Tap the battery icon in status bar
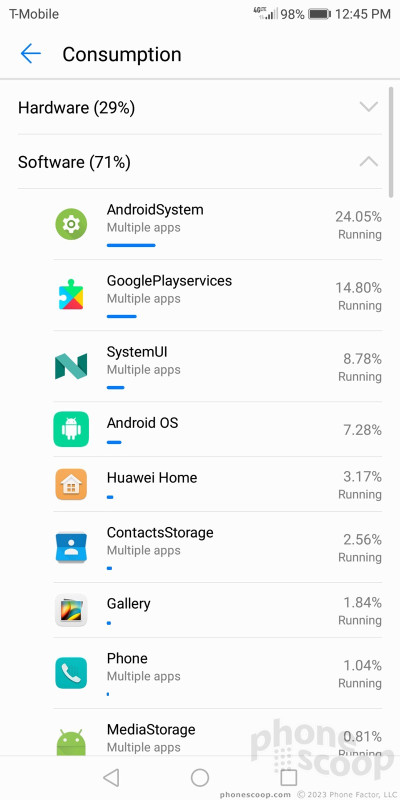This screenshot has height=800, width=400. pos(319,14)
